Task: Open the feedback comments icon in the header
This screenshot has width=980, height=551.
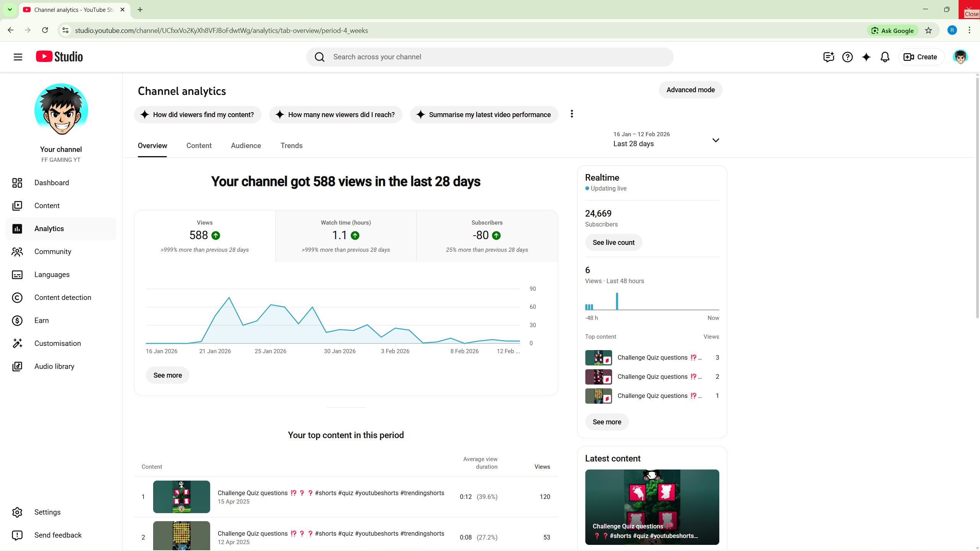Action: coord(828,57)
